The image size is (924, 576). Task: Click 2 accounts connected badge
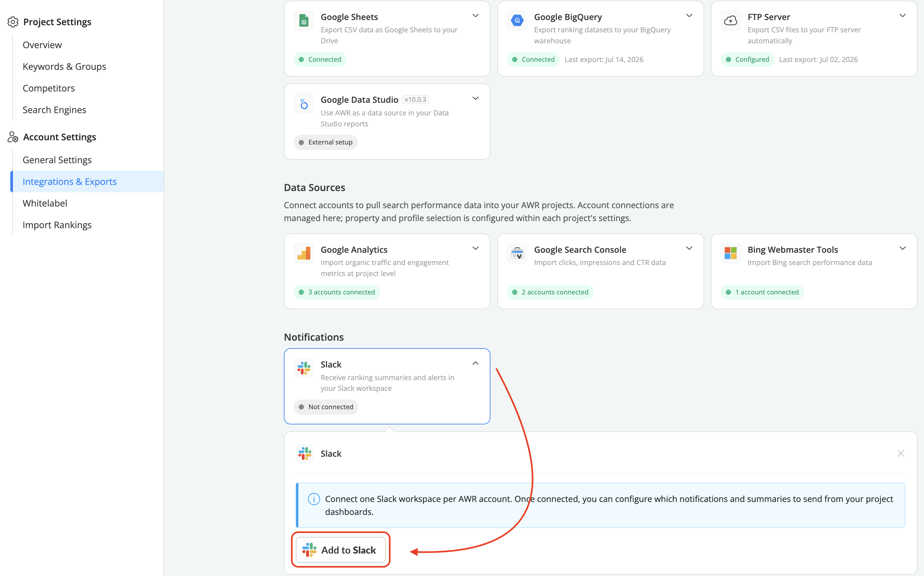pyautogui.click(x=550, y=292)
